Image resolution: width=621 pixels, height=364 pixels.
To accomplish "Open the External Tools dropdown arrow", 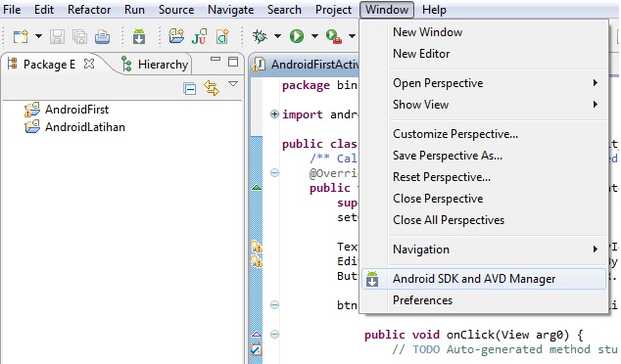I will click(352, 36).
